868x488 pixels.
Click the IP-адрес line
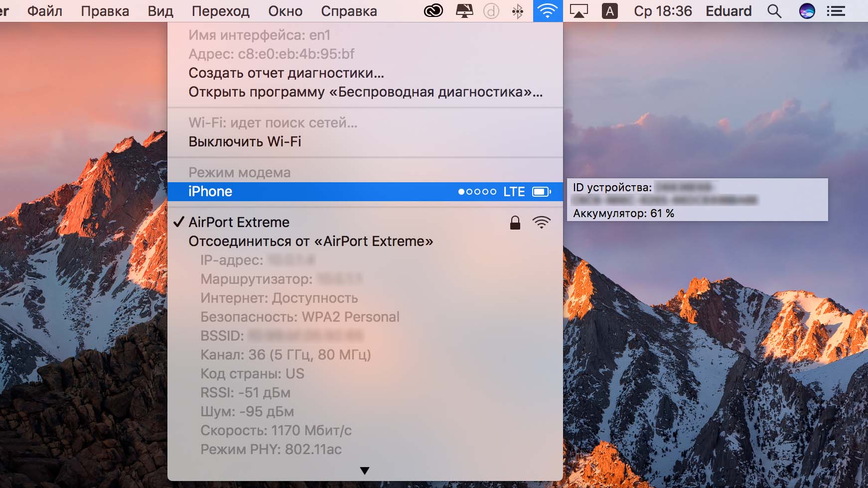pos(258,260)
